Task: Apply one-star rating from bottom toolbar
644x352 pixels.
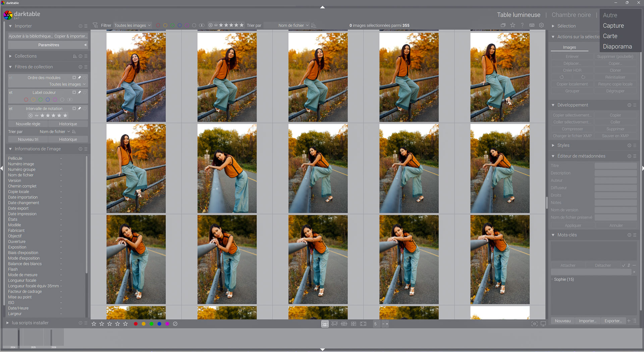Action: coord(94,324)
